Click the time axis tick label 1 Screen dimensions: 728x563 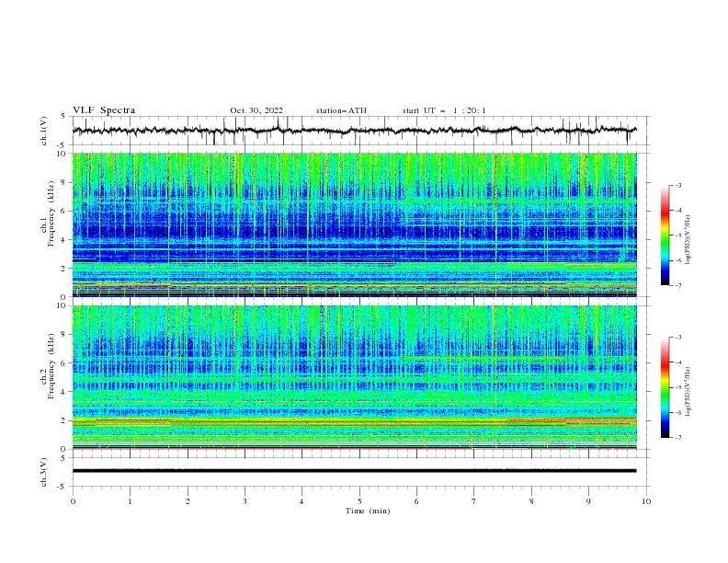130,501
